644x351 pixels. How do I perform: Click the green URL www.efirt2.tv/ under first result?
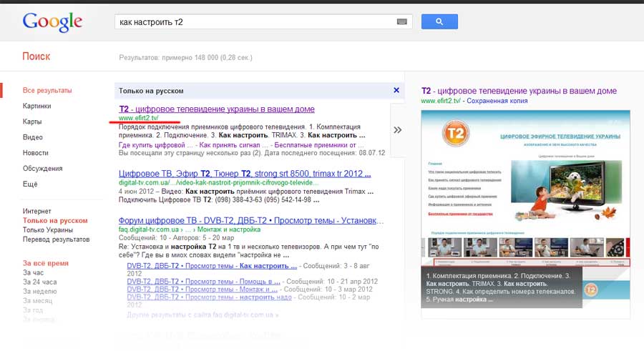(x=138, y=118)
